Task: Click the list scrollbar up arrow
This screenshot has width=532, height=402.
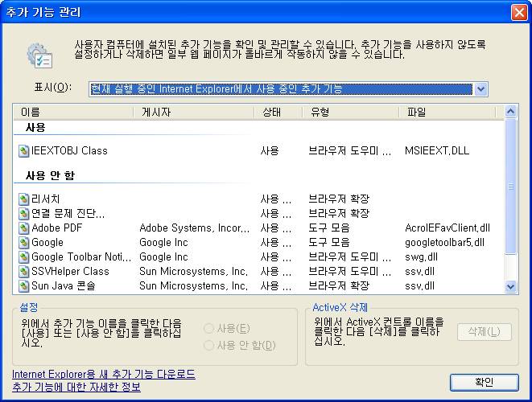Action: [510, 112]
